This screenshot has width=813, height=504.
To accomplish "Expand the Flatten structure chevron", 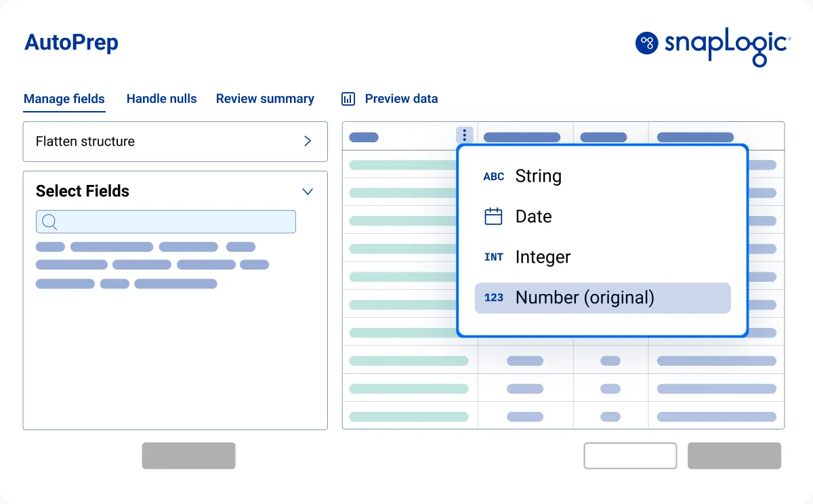I will pyautogui.click(x=308, y=141).
